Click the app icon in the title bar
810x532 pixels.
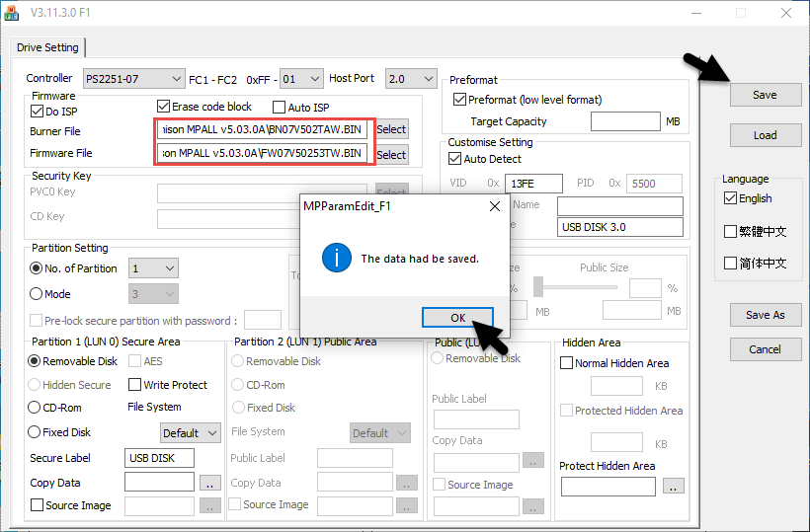click(11, 13)
